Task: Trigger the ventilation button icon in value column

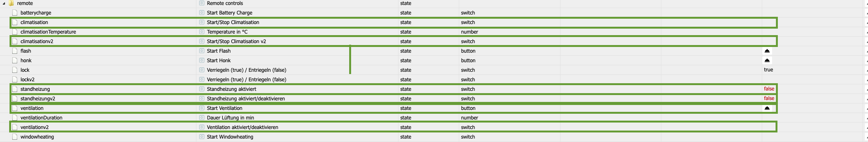Action: (x=767, y=108)
